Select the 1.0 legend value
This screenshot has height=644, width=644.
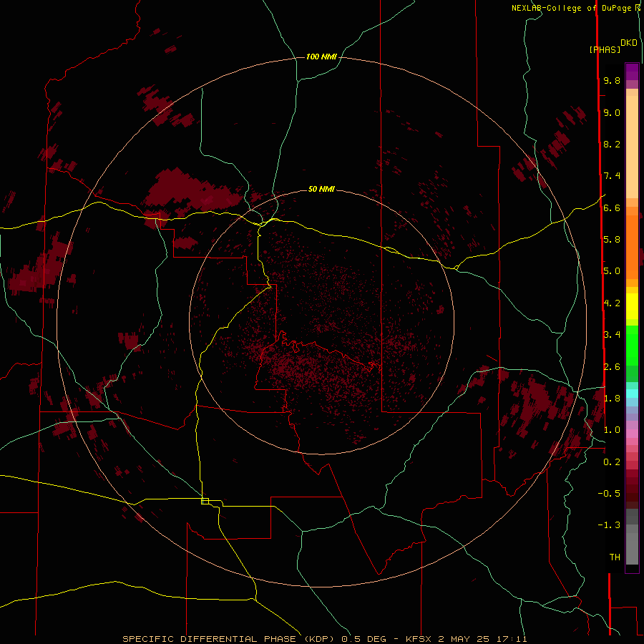tap(612, 430)
